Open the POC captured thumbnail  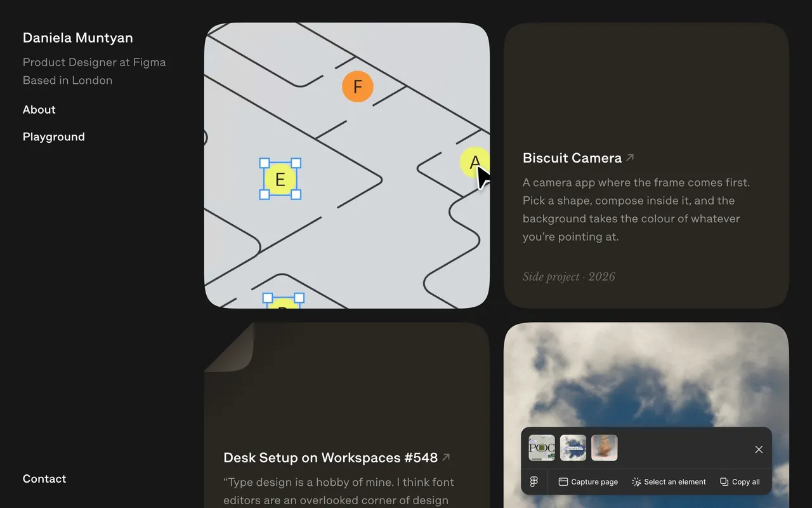click(542, 448)
